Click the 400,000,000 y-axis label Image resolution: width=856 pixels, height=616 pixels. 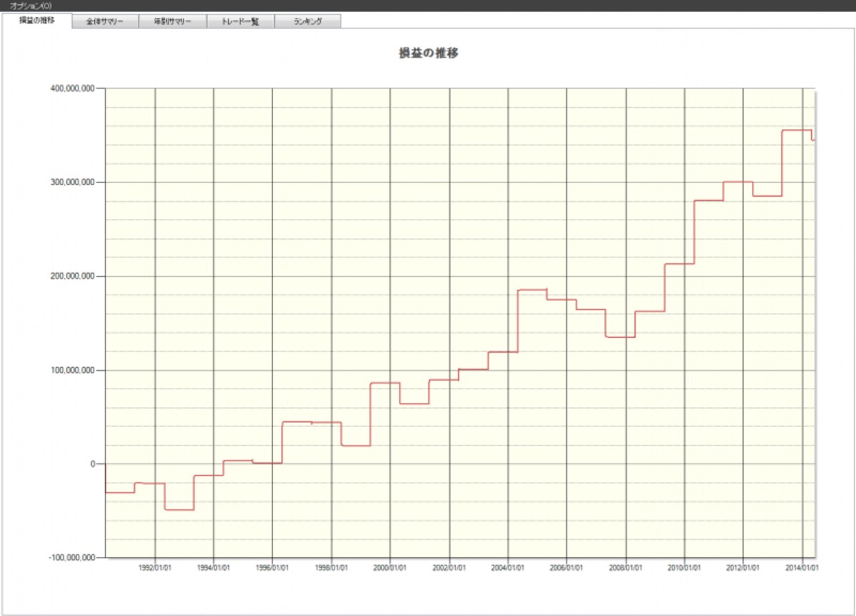71,88
